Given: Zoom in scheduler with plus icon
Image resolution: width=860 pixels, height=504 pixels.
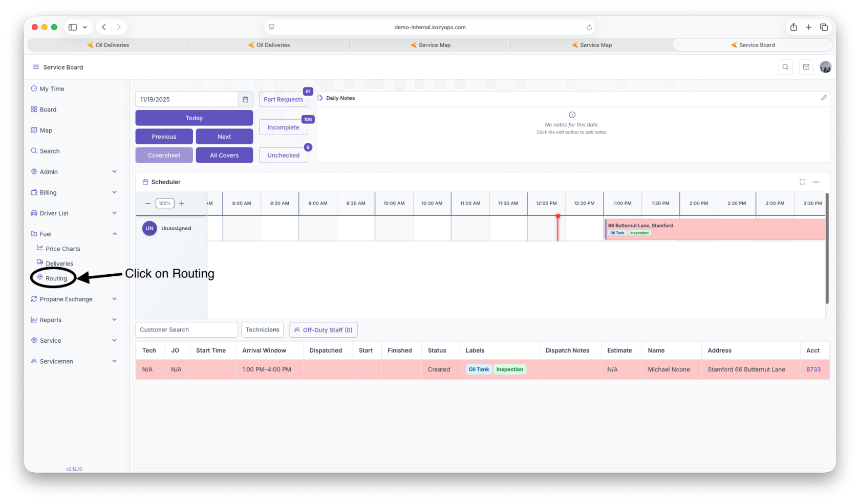Looking at the screenshot, I should click(182, 204).
